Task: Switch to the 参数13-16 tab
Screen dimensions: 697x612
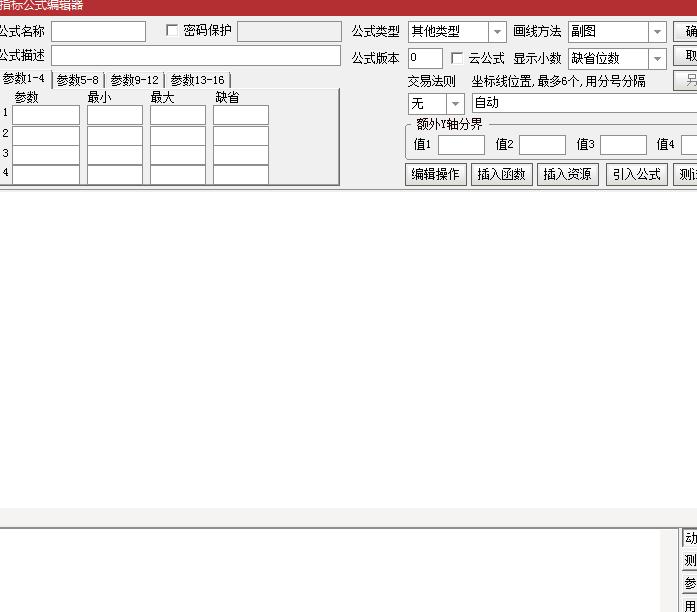Action: click(x=197, y=80)
